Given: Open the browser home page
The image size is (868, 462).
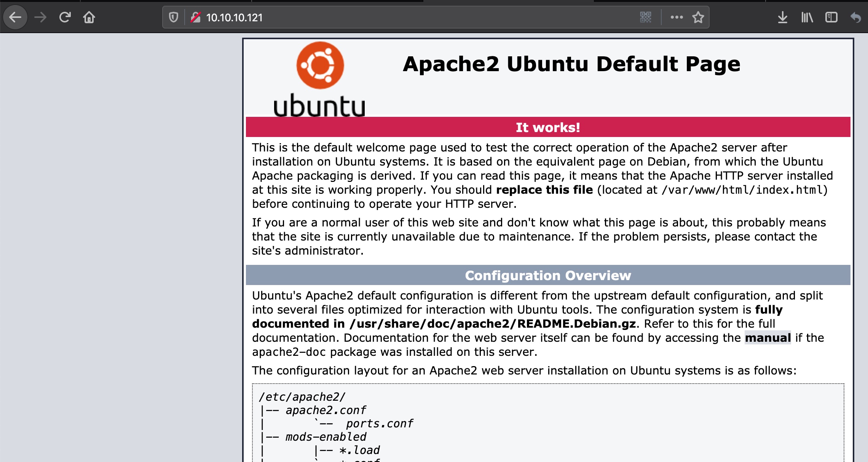Looking at the screenshot, I should [x=89, y=18].
